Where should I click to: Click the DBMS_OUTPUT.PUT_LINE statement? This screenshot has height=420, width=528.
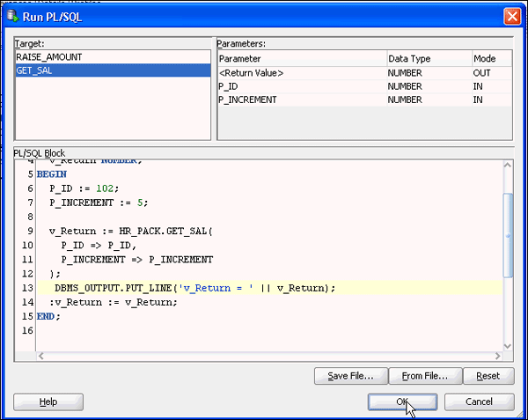point(195,288)
